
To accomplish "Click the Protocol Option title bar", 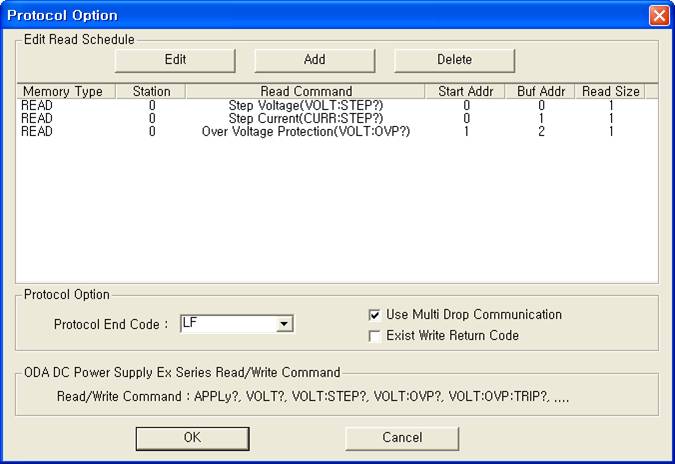I will pyautogui.click(x=300, y=15).
